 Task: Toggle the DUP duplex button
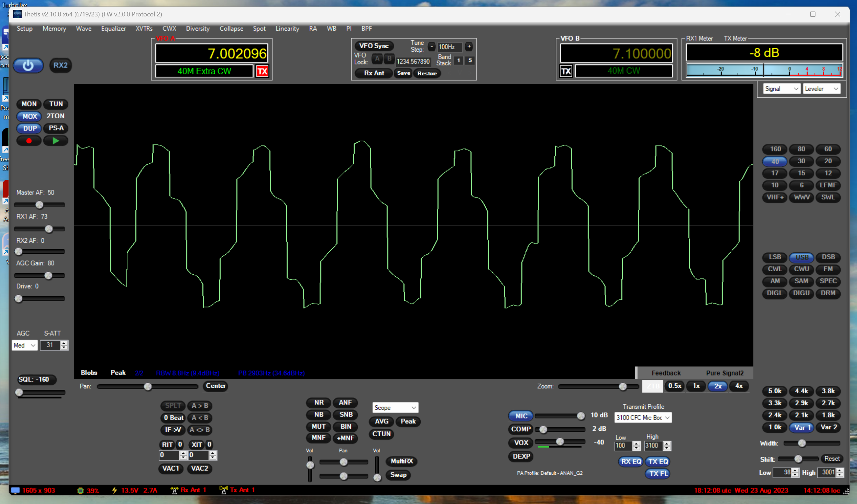click(29, 128)
